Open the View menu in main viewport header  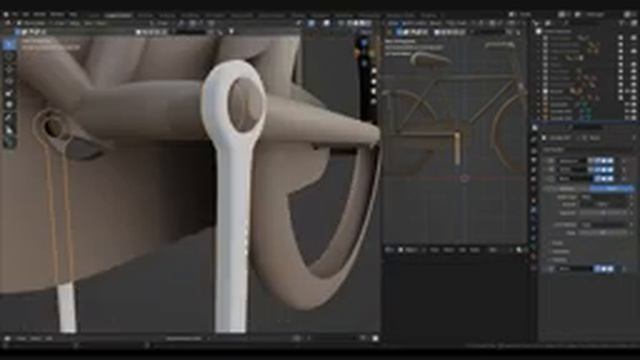pyautogui.click(x=61, y=23)
